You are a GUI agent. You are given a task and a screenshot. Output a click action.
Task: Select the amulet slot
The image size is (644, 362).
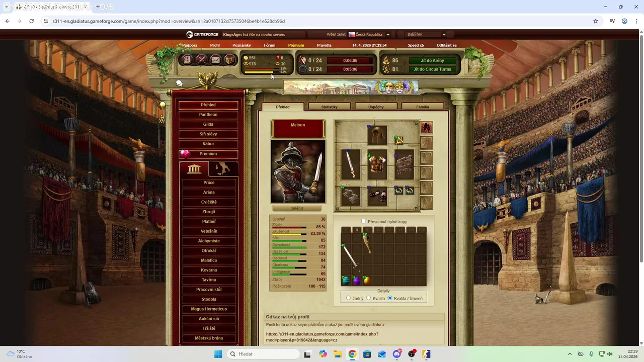399,140
